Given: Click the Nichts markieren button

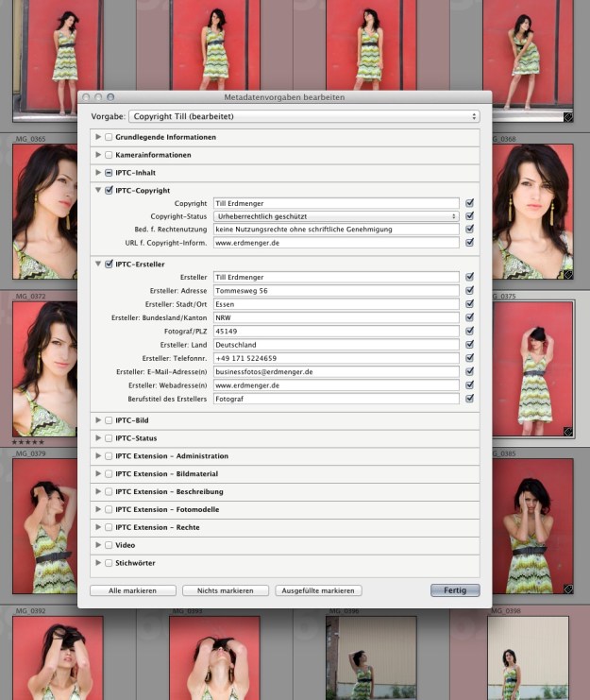Looking at the screenshot, I should pyautogui.click(x=225, y=590).
